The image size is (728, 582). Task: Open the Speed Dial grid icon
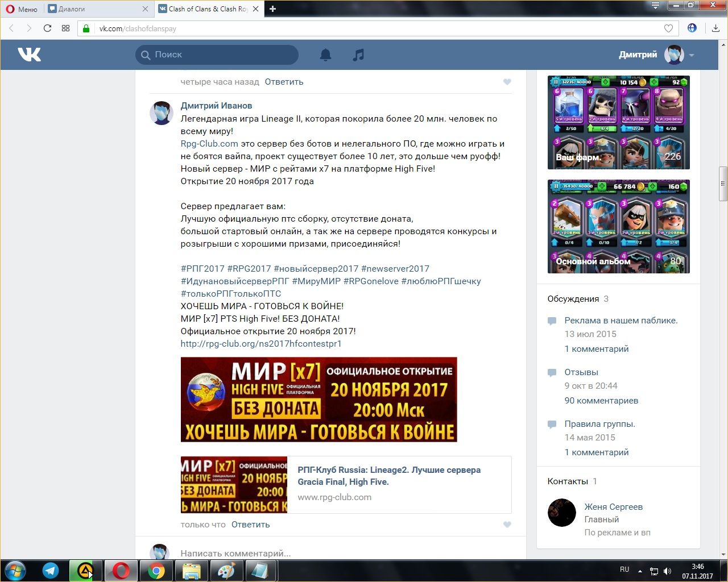65,28
